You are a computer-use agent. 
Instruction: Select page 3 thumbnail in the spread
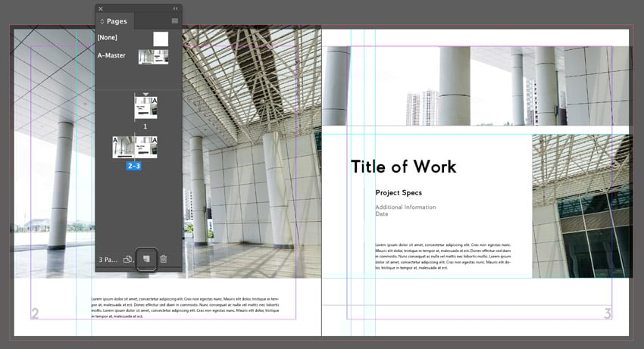(146, 147)
